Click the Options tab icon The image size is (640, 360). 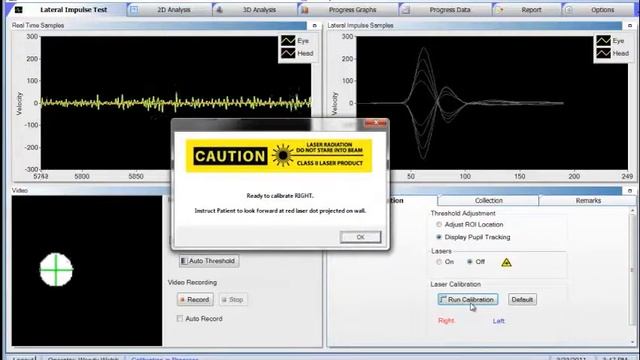pos(569,10)
